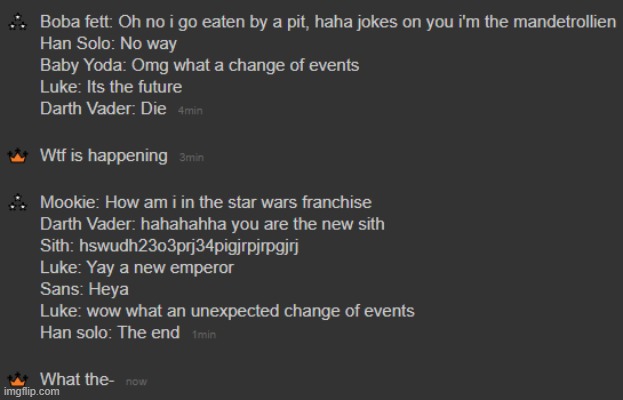
Task: Click the 'Luke: Its the future' line
Action: tap(111, 87)
